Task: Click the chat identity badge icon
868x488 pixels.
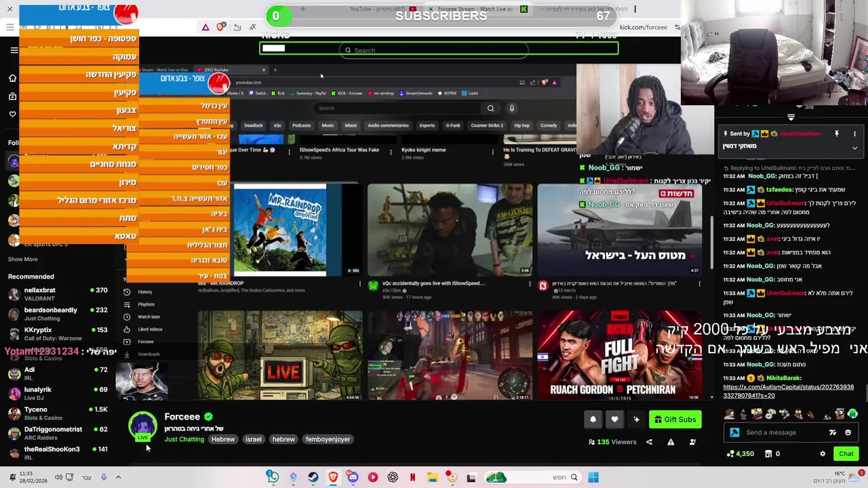Action: 734,432
